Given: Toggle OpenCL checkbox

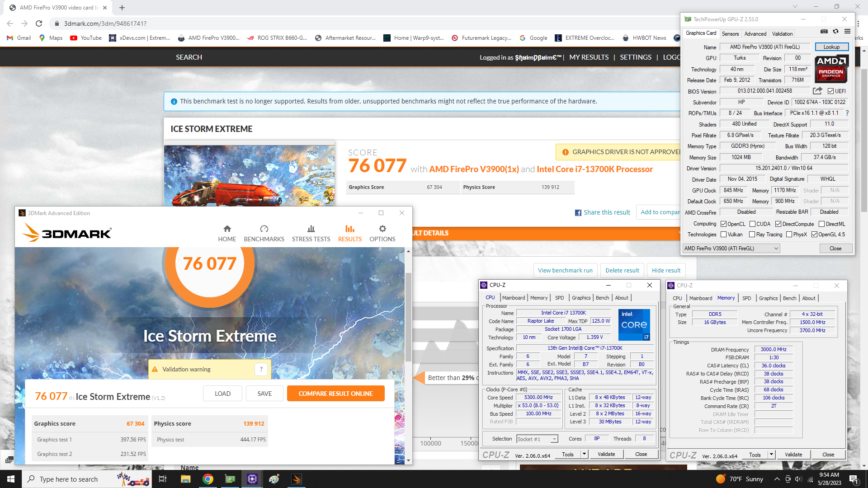Looking at the screenshot, I should (723, 224).
